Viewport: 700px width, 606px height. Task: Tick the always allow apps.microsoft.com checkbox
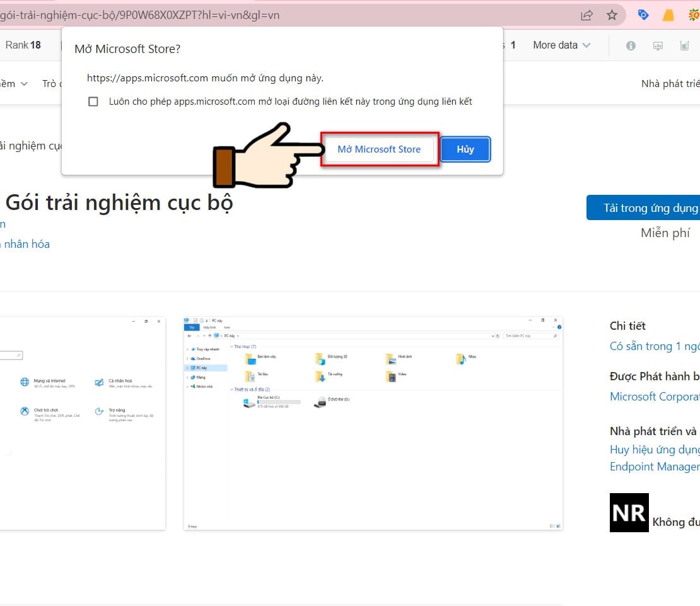tap(93, 102)
